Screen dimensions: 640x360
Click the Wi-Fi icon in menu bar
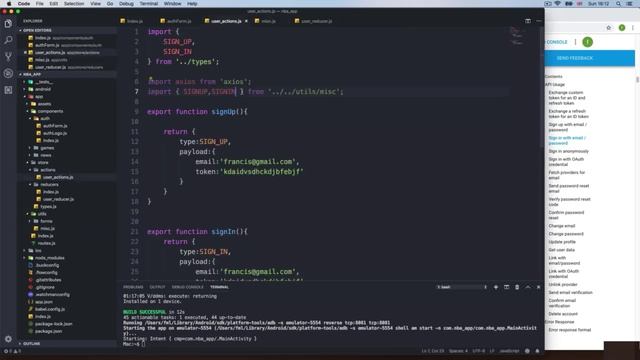pos(558,4)
